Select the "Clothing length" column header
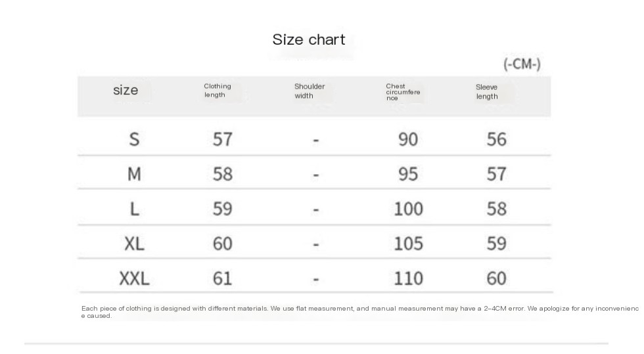The image size is (644, 354). coord(217,91)
